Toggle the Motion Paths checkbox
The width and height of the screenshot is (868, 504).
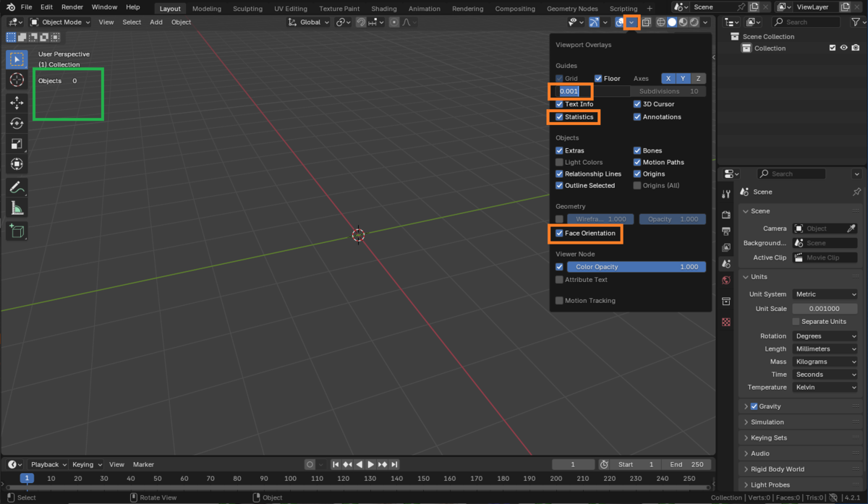[x=637, y=163]
